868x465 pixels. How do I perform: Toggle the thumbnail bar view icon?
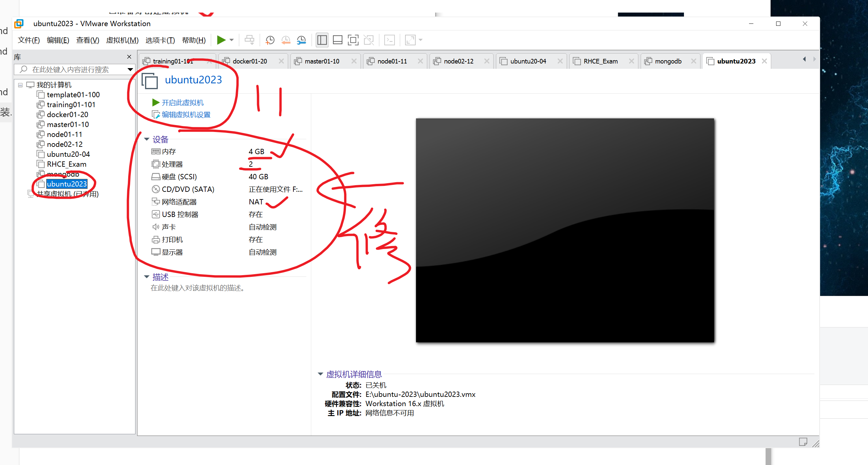pyautogui.click(x=338, y=40)
